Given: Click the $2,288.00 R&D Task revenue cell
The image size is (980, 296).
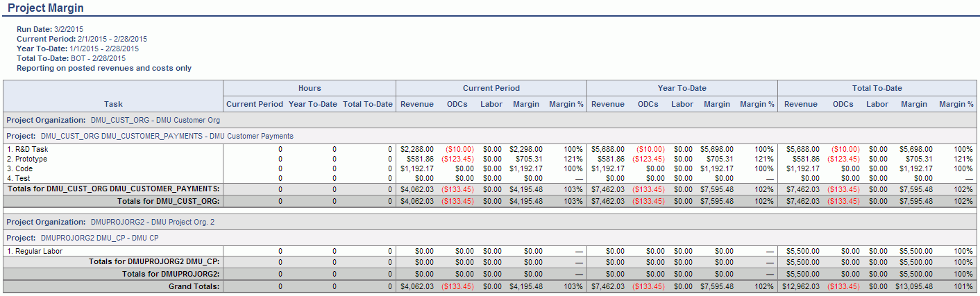Looking at the screenshot, I should [x=417, y=149].
